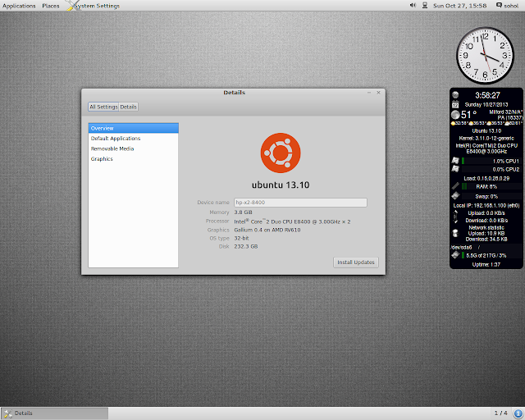Image resolution: width=525 pixels, height=420 pixels.
Task: Minimize the Details window
Action: (369, 93)
